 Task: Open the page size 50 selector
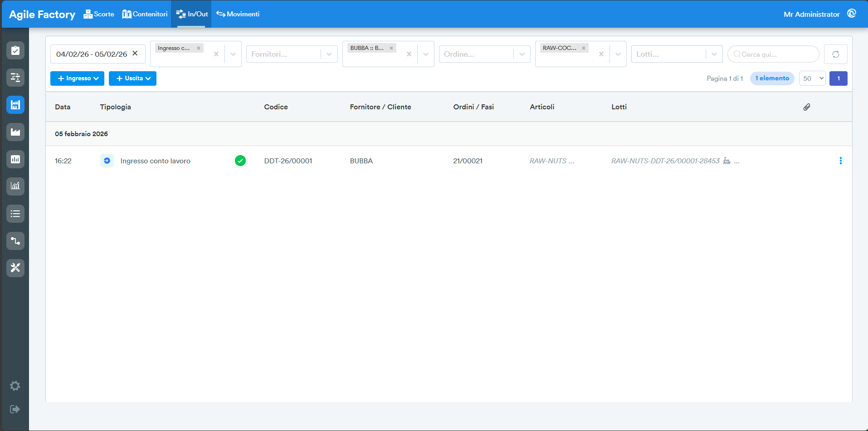[812, 78]
